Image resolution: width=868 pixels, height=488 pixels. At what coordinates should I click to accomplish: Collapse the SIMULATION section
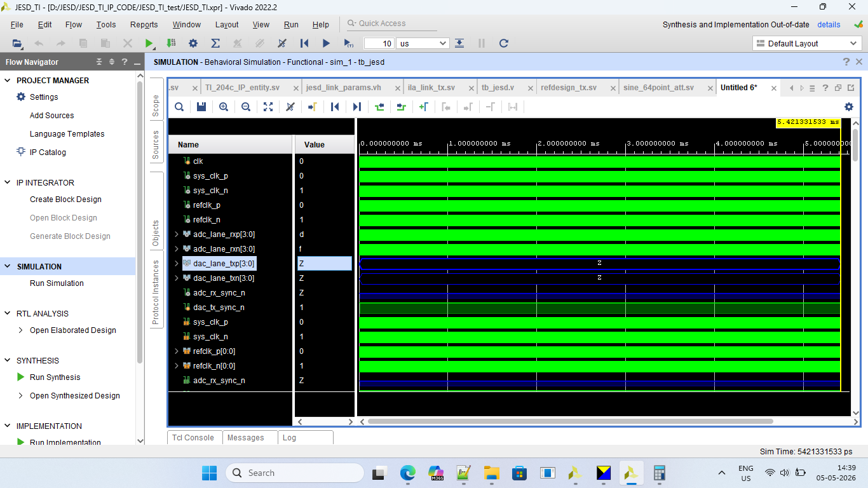8,267
